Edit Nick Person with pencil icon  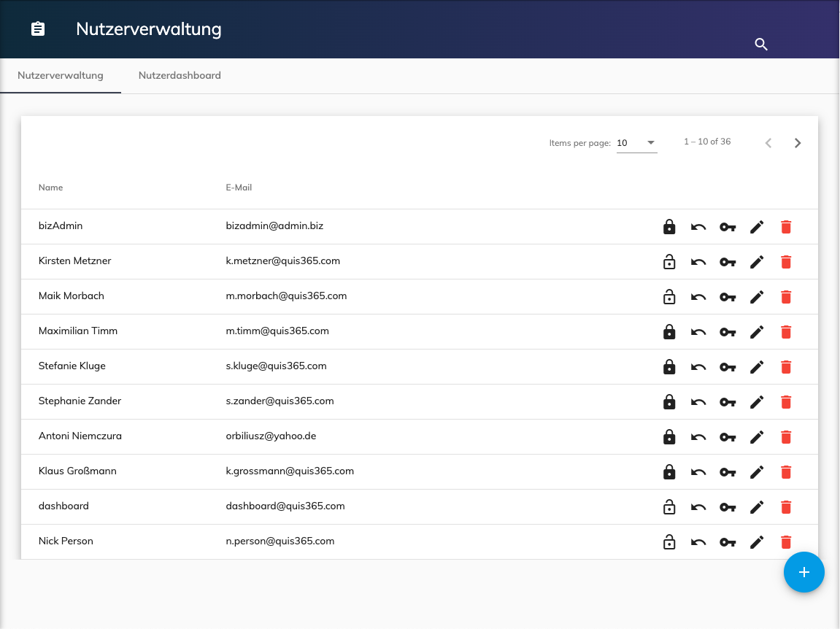[x=757, y=542]
